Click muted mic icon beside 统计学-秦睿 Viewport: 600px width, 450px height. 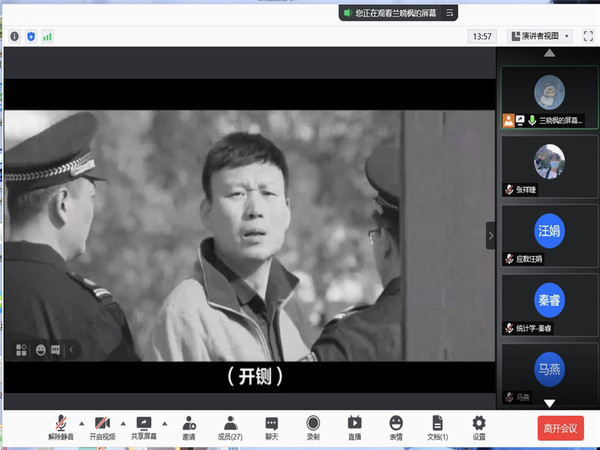[x=509, y=328]
